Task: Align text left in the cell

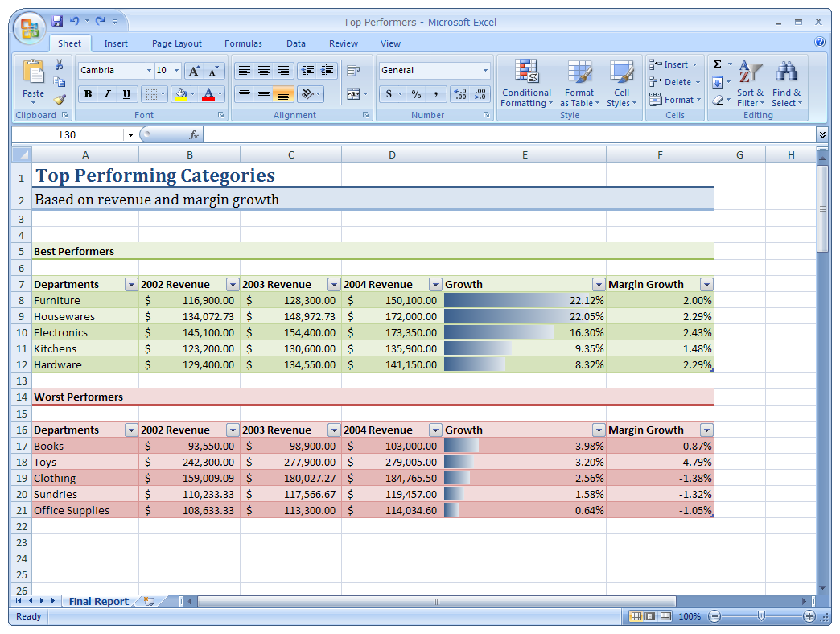Action: coord(245,70)
